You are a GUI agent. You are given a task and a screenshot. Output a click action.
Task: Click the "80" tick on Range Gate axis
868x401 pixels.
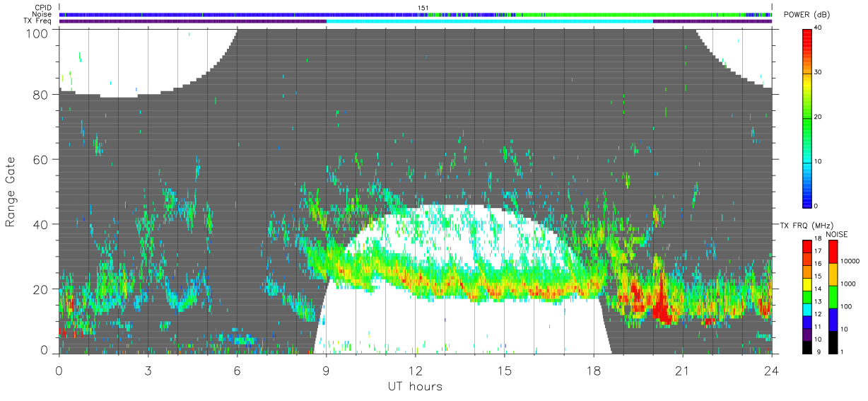[x=41, y=95]
